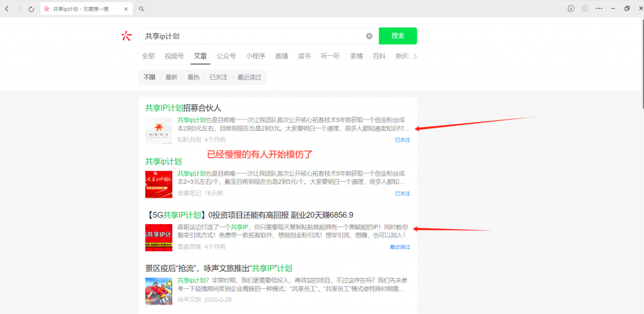This screenshot has height=314, width=644.
Task: Expand more categories with right chevron
Action: pos(415,56)
